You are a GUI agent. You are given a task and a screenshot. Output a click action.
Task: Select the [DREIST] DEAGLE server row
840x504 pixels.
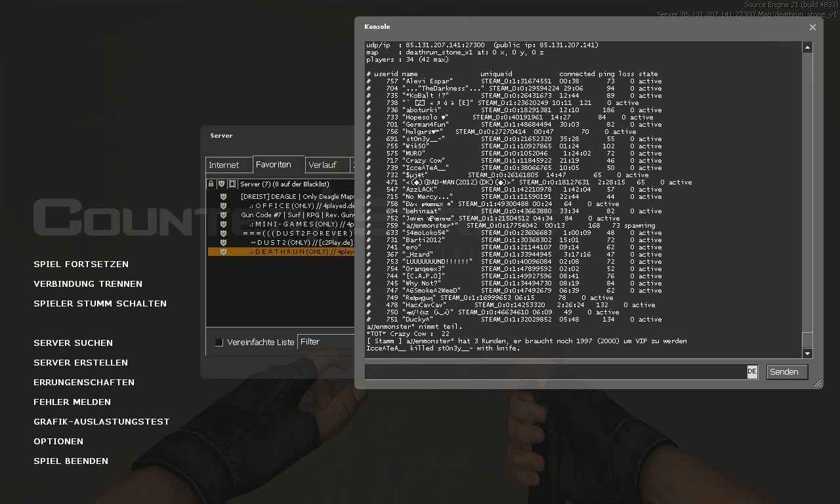click(280, 197)
